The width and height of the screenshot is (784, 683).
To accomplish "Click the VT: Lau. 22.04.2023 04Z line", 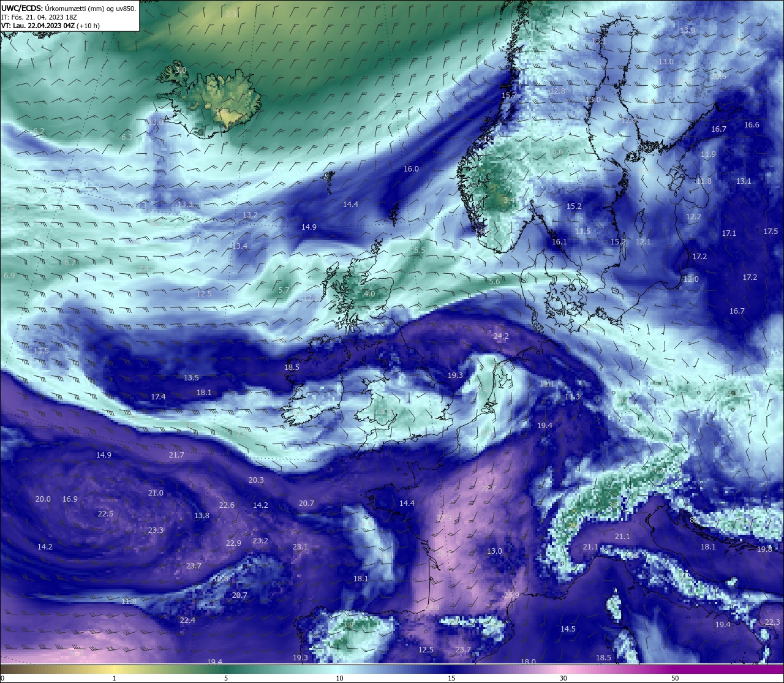I will 50,26.
